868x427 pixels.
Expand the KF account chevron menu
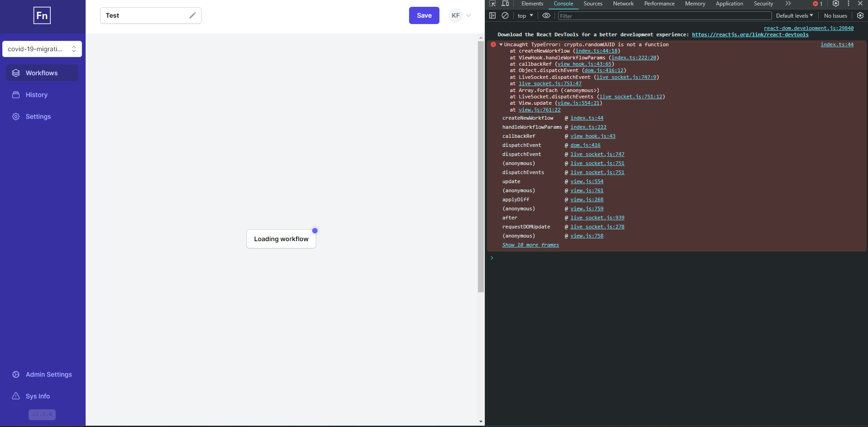point(469,15)
